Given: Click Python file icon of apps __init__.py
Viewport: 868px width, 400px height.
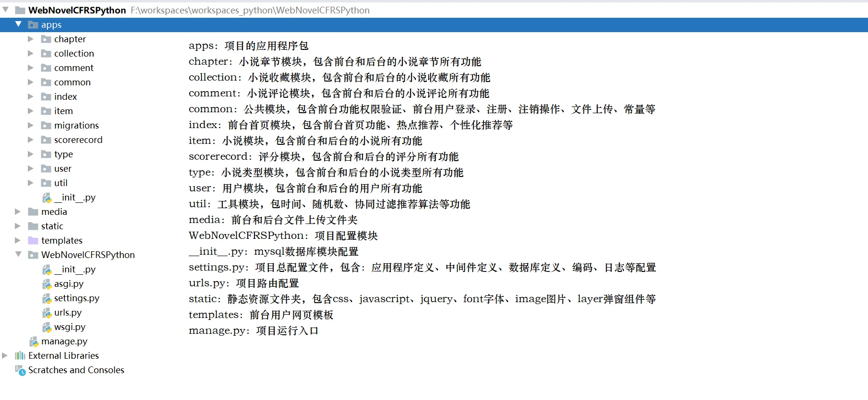Looking at the screenshot, I should coord(47,197).
